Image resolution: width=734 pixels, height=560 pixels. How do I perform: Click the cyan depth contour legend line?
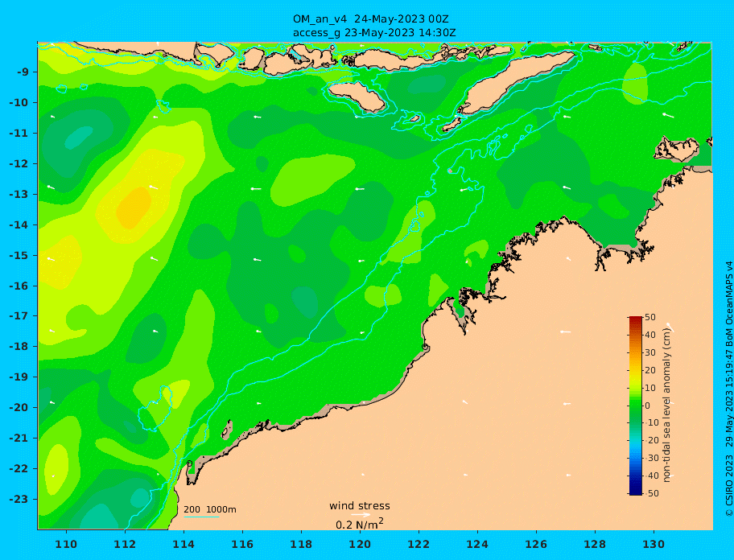[x=201, y=517]
